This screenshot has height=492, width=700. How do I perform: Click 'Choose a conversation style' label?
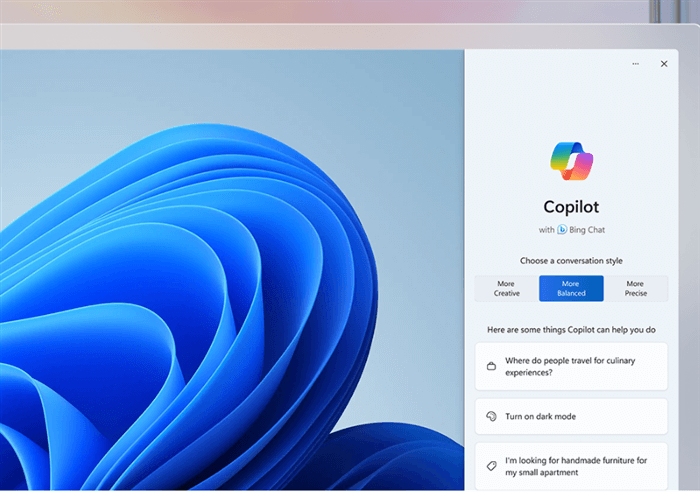(x=571, y=261)
